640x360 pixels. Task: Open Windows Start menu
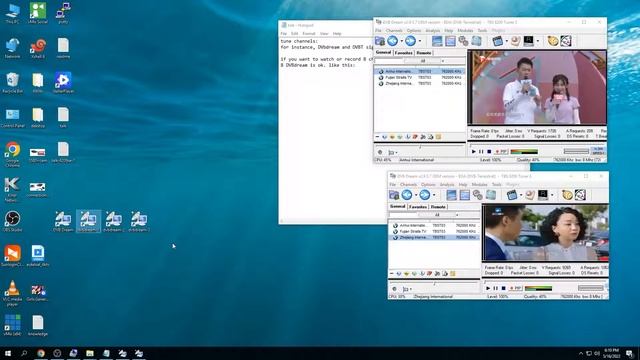[7, 353]
